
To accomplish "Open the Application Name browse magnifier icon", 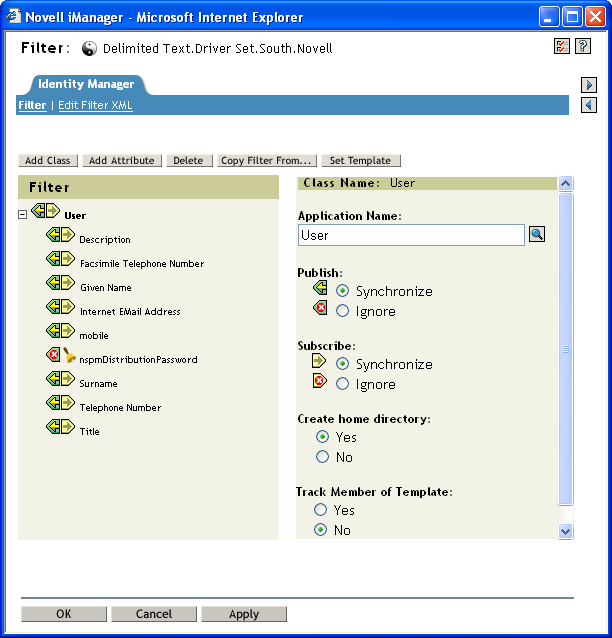I will pos(537,234).
